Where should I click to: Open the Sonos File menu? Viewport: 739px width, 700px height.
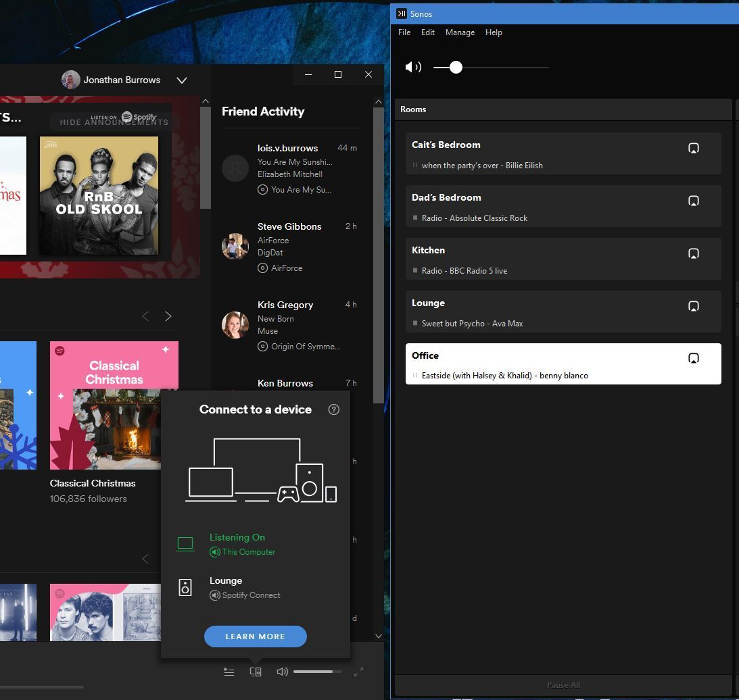coord(404,32)
